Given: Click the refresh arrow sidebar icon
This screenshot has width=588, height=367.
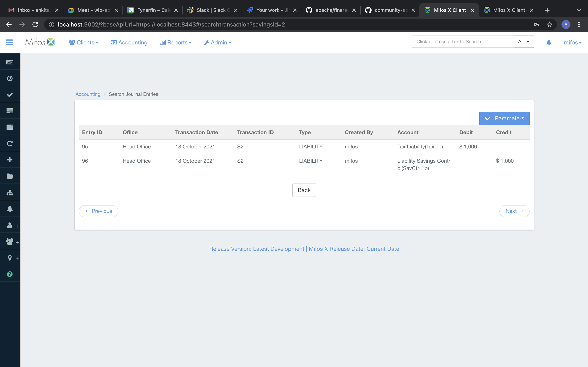Looking at the screenshot, I should [x=10, y=144].
